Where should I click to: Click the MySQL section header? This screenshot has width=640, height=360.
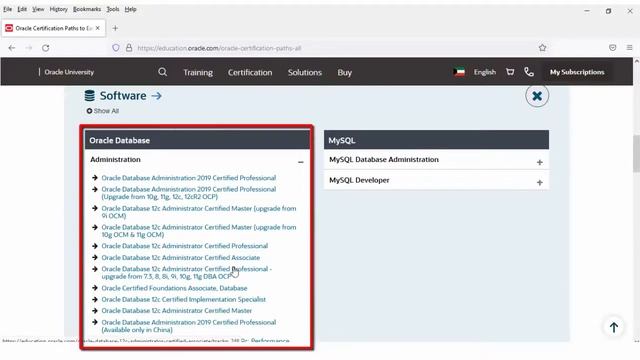(436, 140)
